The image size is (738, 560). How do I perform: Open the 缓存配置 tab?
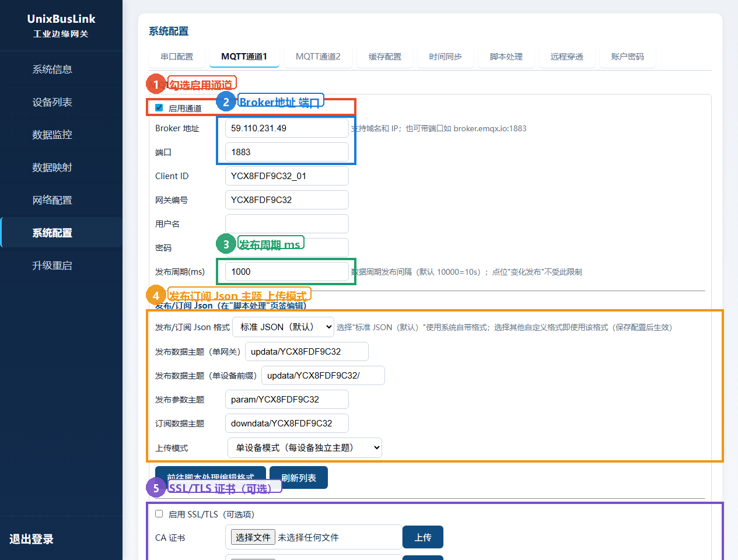(385, 57)
